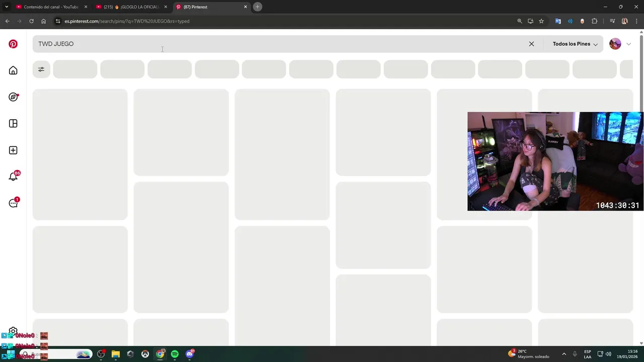Image resolution: width=644 pixels, height=362 pixels.
Task: Open Discord from the taskbar
Action: pyautogui.click(x=190, y=354)
